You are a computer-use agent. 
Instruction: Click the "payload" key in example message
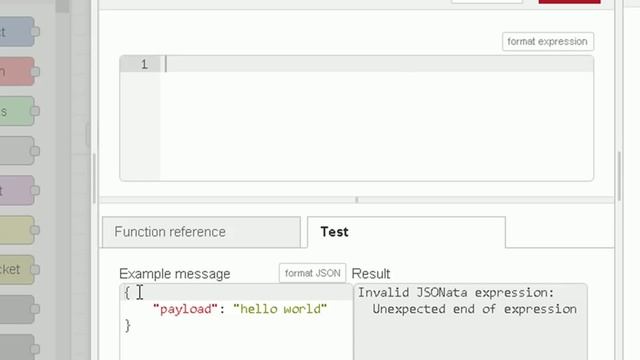(x=185, y=309)
